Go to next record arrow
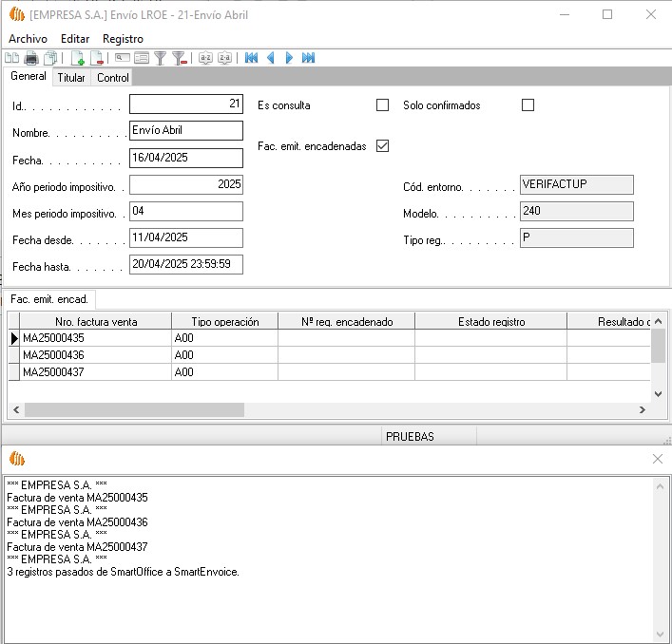Screen dimensions: 672x644 pos(289,58)
